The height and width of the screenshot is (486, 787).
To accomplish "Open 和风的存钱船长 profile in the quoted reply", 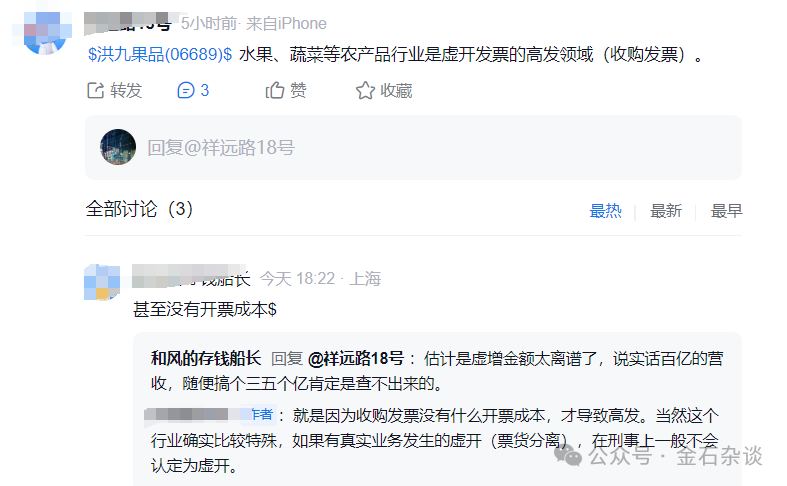I will (206, 358).
